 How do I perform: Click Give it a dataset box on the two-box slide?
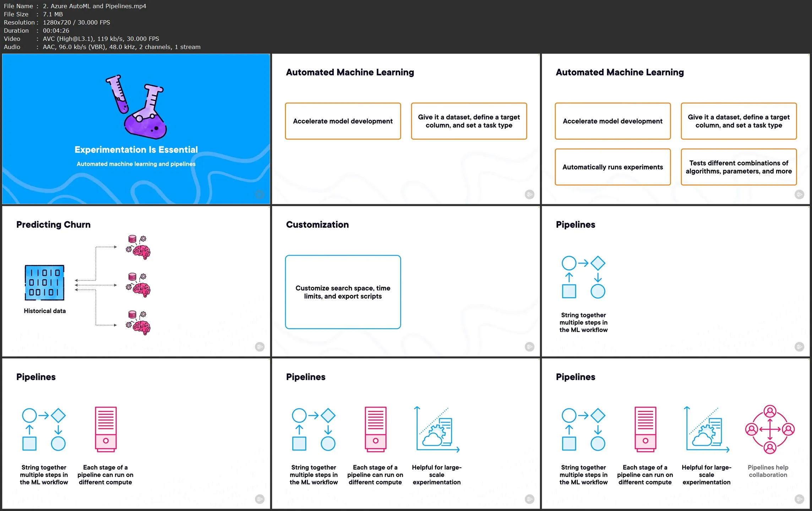(469, 121)
